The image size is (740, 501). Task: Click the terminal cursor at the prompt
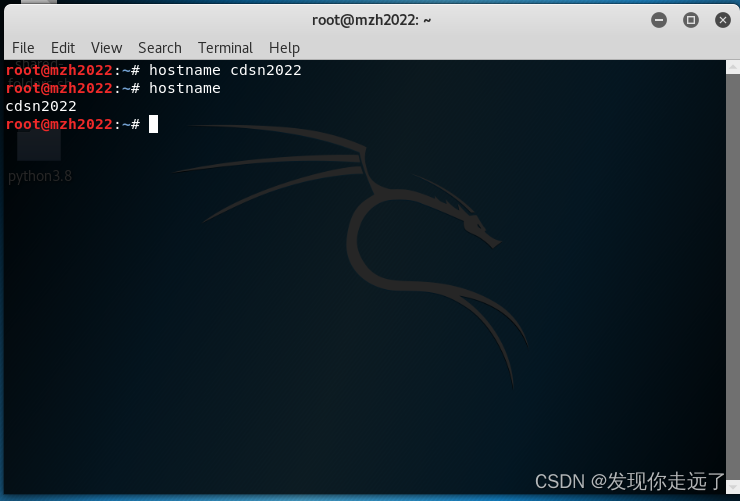[153, 124]
